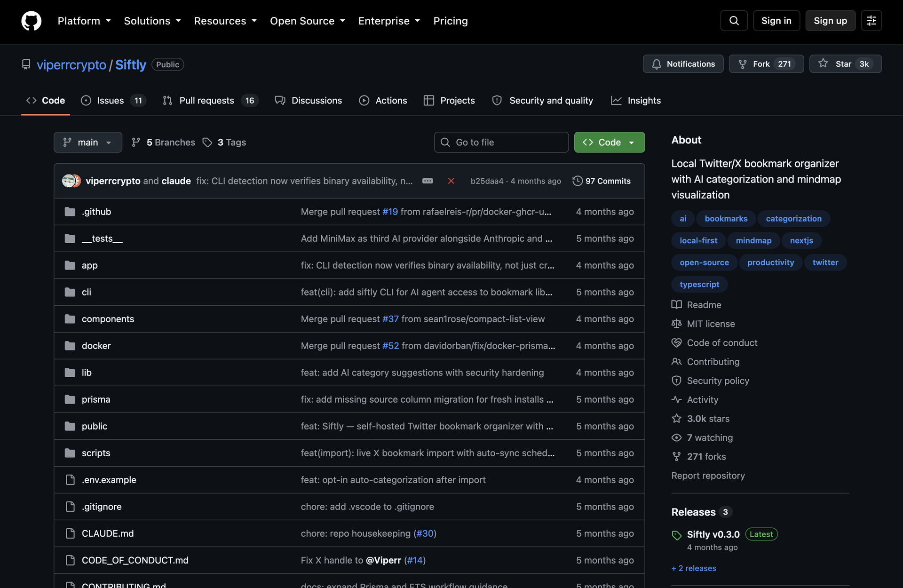
Task: View the 97 Commits history
Action: (x=602, y=181)
